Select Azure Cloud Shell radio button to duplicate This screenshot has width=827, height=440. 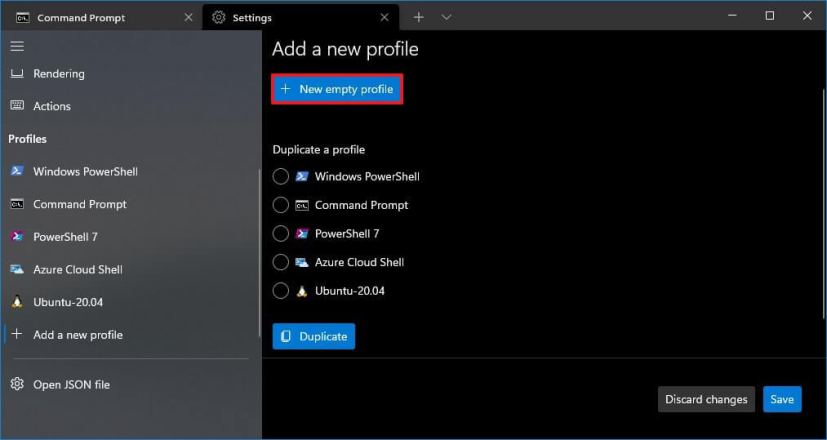tap(281, 262)
